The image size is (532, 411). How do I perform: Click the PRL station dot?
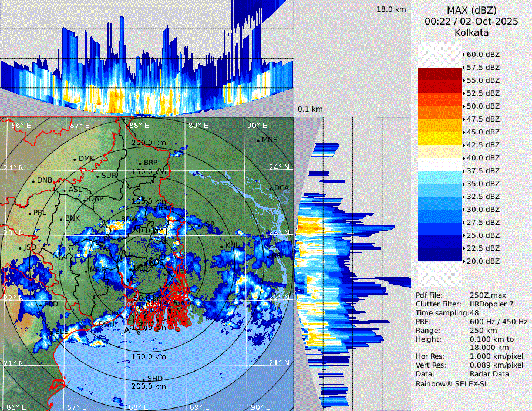pyautogui.click(x=30, y=213)
